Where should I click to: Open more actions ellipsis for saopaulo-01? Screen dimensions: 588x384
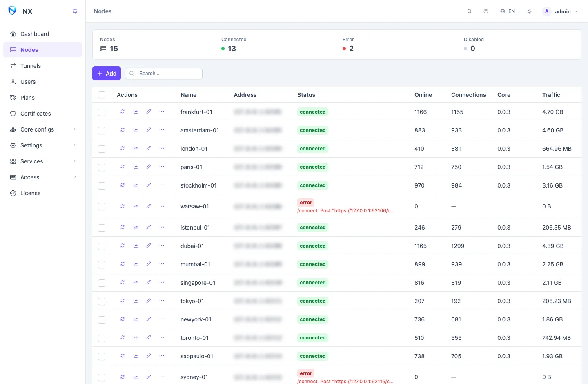click(162, 356)
